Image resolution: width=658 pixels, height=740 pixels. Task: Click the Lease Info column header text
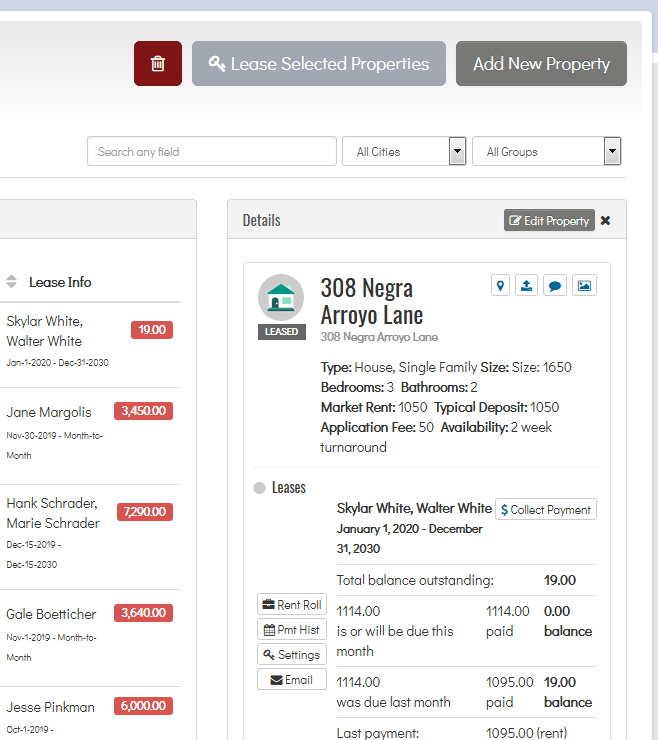tap(60, 282)
